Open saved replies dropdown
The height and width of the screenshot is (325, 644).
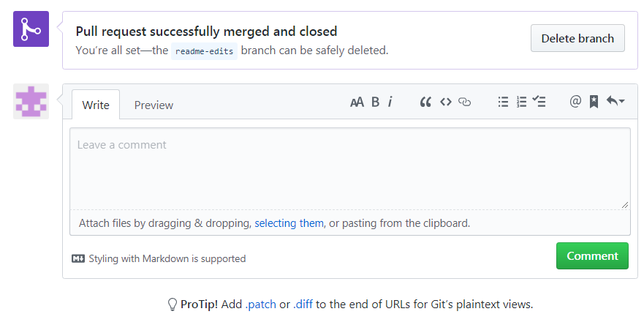coord(615,102)
